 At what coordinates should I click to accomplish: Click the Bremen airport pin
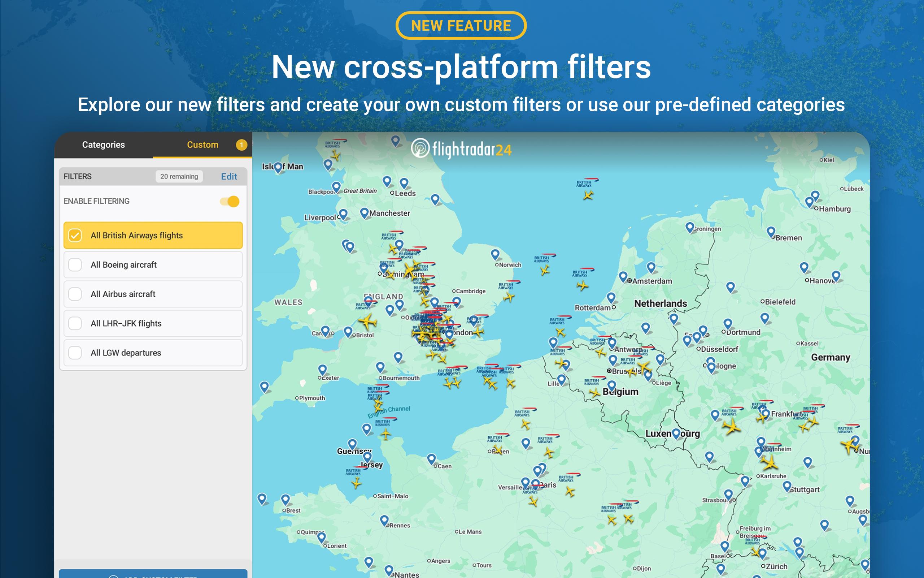pos(771,232)
